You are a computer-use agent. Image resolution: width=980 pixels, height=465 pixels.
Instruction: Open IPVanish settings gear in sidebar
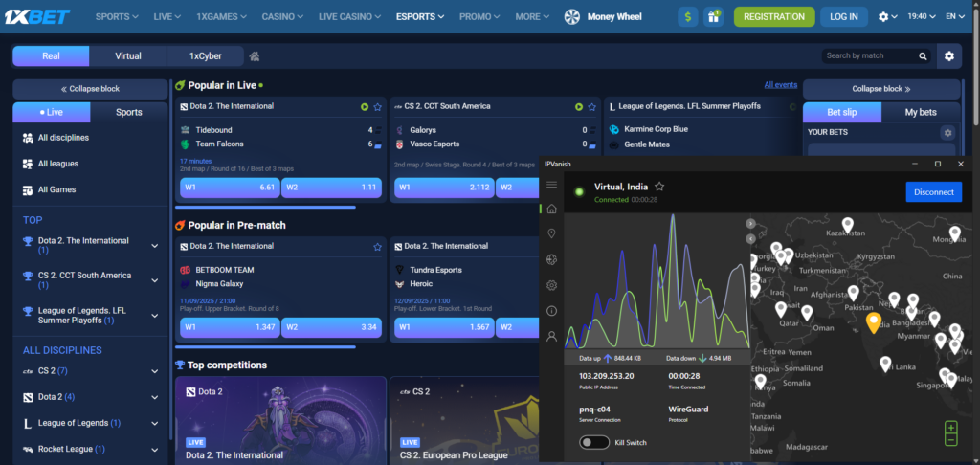(551, 285)
